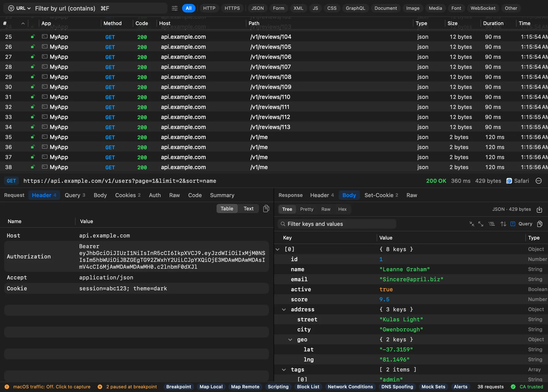The height and width of the screenshot is (392, 548).
Task: Collapse the [0] root object node
Action: click(277, 249)
